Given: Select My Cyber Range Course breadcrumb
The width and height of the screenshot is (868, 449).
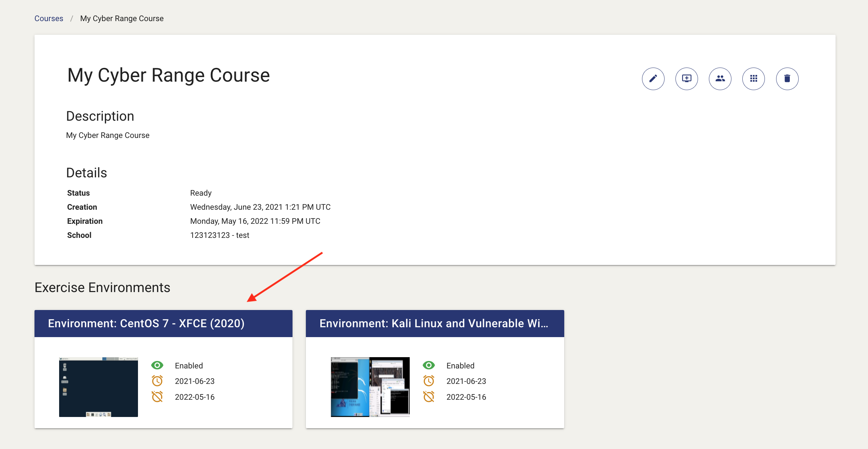Looking at the screenshot, I should (x=121, y=18).
